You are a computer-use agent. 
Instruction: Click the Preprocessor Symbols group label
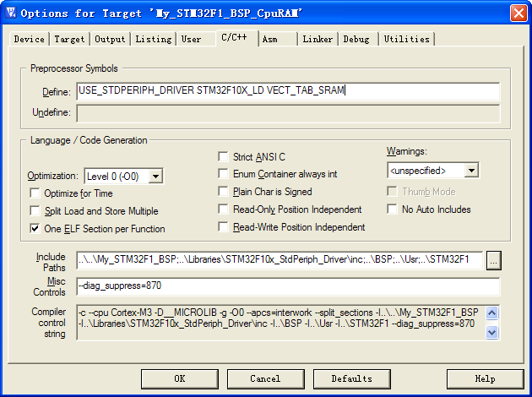74,68
